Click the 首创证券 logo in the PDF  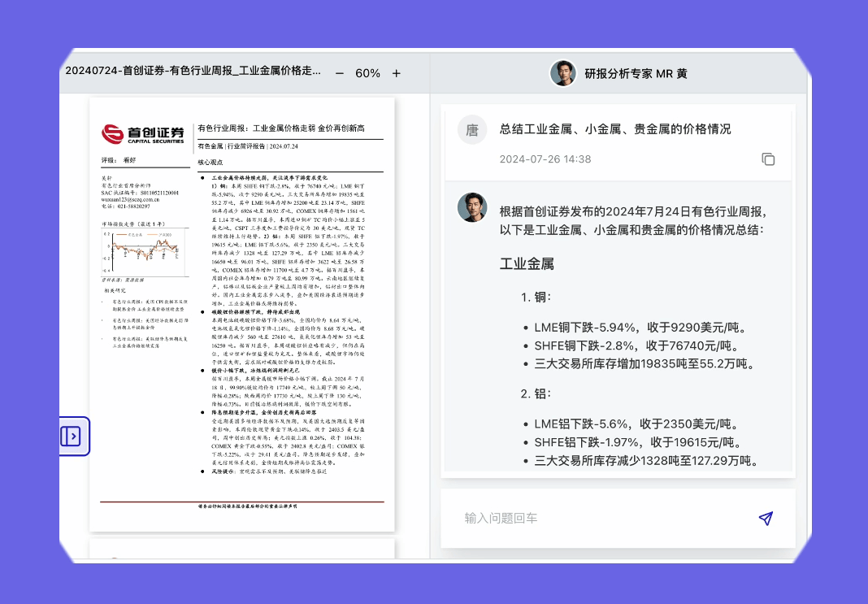pos(143,134)
